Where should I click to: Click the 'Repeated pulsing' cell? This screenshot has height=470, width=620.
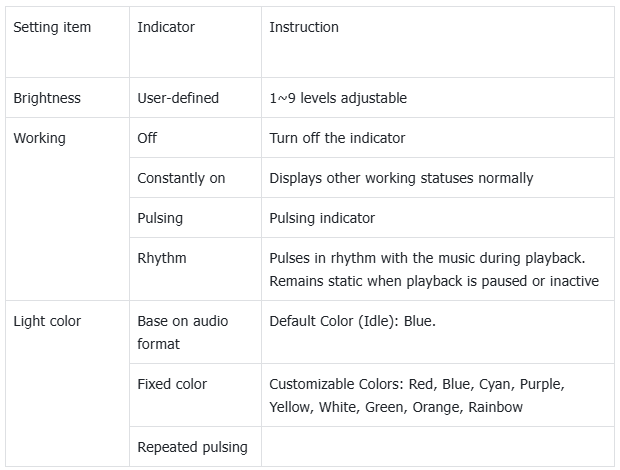click(192, 447)
